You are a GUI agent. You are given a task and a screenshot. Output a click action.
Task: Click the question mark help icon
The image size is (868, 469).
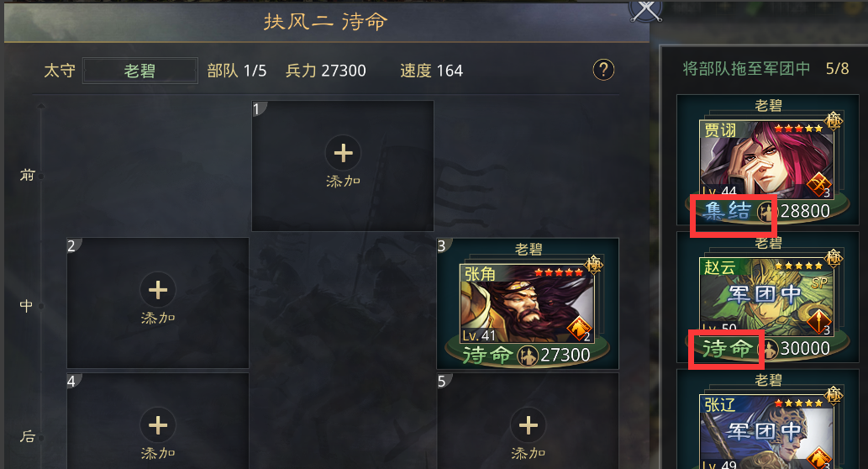click(x=603, y=71)
